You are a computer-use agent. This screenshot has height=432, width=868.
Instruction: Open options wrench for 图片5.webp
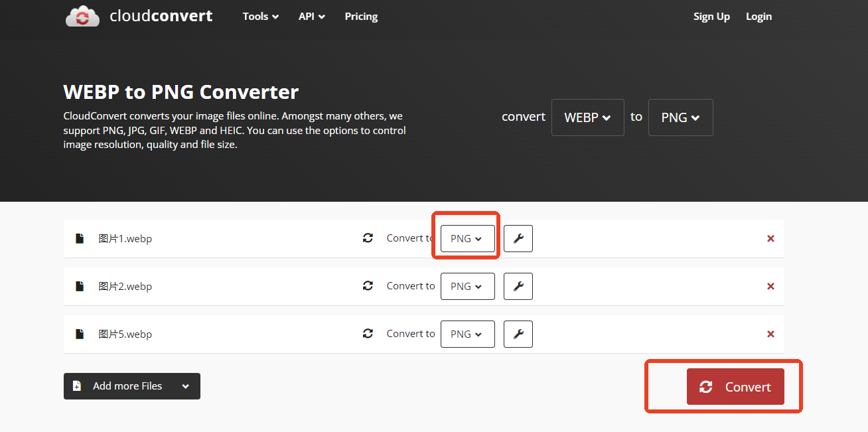tap(518, 334)
